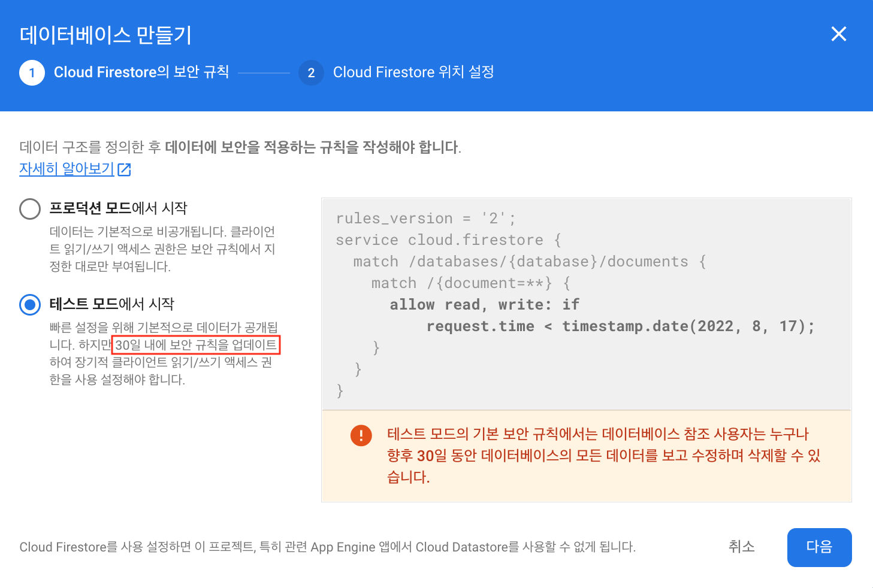Go to Cloud Firestore의 보안 규칙 step
Image resolution: width=873 pixels, height=588 pixels.
coord(141,72)
